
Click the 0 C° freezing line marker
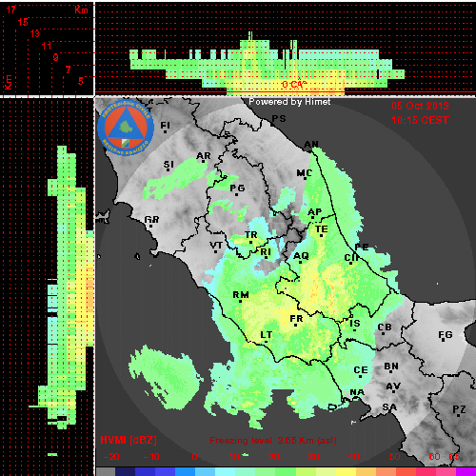tap(294, 85)
